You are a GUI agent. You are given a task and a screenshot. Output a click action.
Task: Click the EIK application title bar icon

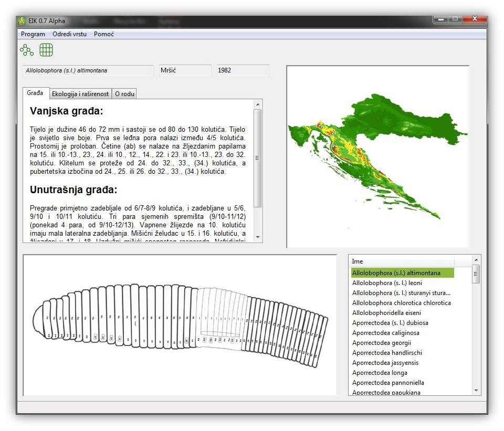pyautogui.click(x=22, y=21)
